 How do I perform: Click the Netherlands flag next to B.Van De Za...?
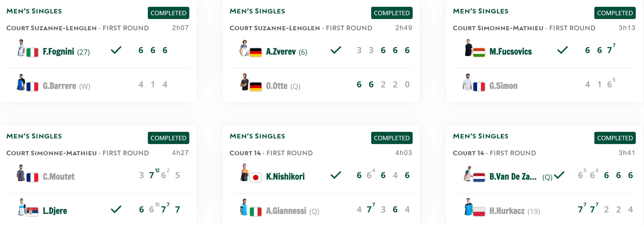(479, 178)
